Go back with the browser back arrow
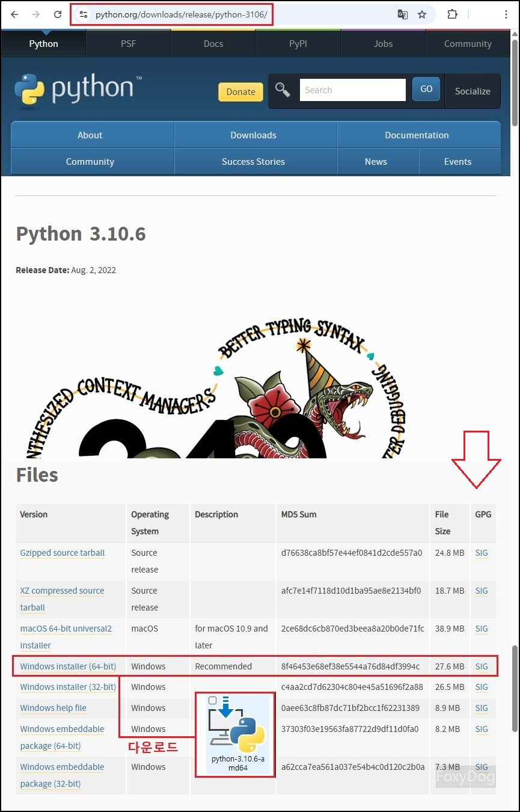The height and width of the screenshot is (812, 520). tap(14, 14)
